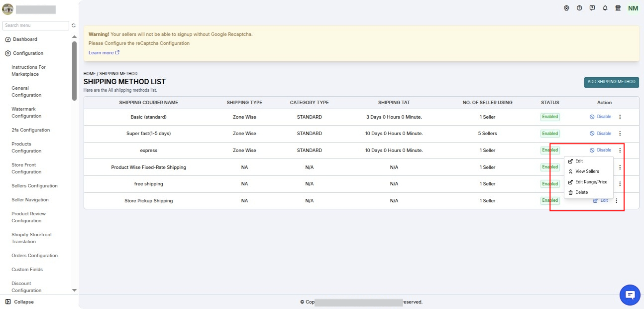Click Enabled status of Super fast(1-5 days)

550,134
